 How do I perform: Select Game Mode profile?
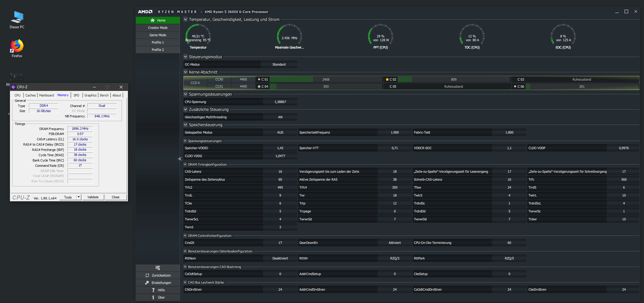pos(158,35)
